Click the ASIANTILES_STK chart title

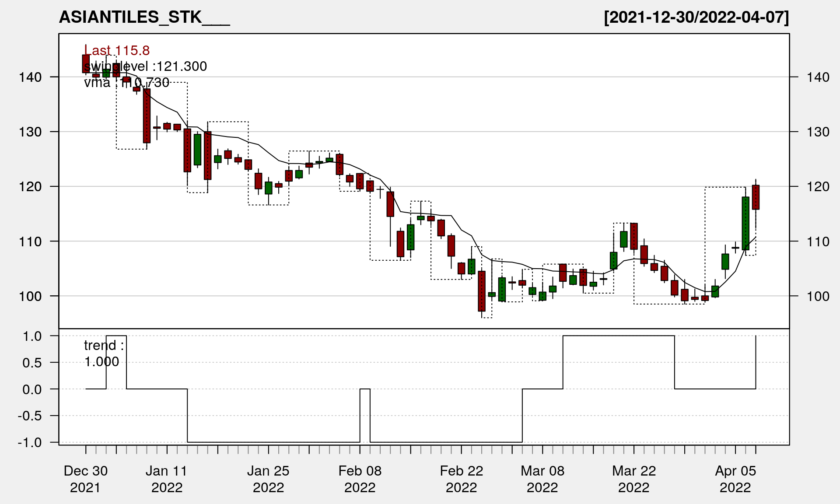click(144, 17)
